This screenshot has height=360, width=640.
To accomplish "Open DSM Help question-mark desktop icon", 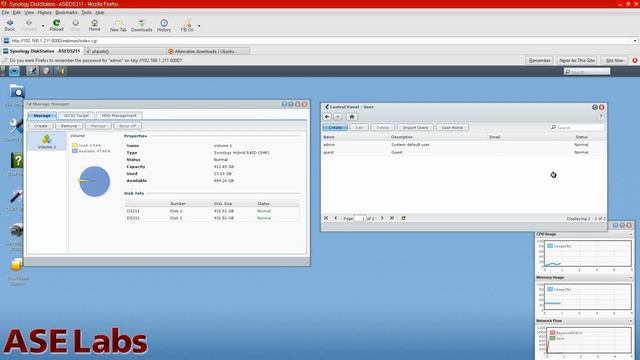I will [x=17, y=161].
